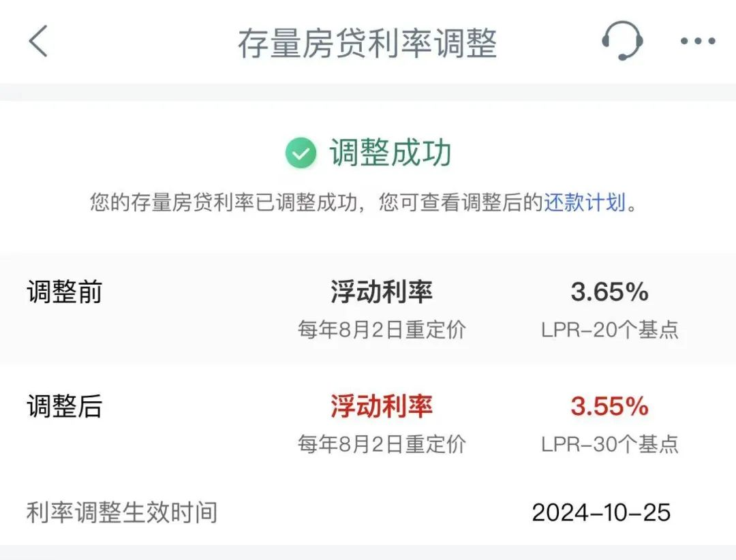
Task: Tap 每年8月2日重定价 under 调整后
Action: pos(382,444)
